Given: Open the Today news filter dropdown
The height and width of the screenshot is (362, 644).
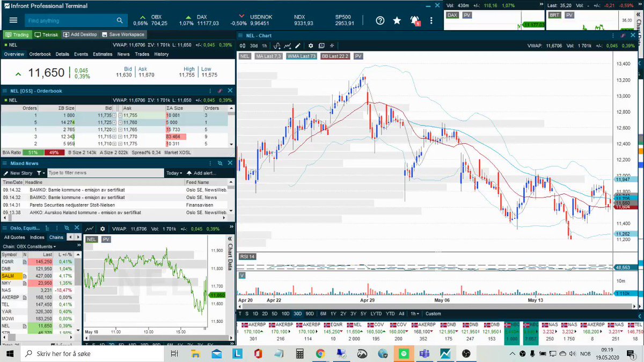Looking at the screenshot, I should click(x=174, y=173).
